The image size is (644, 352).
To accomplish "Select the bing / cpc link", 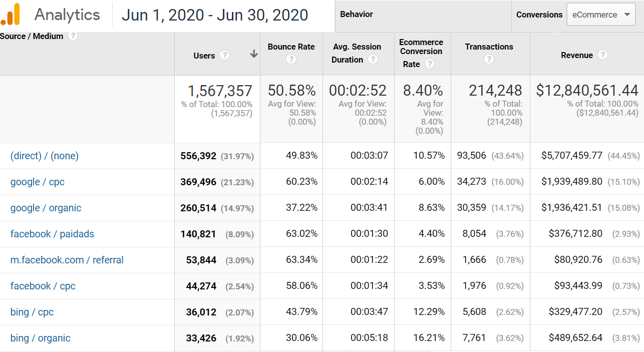I will pos(32,312).
